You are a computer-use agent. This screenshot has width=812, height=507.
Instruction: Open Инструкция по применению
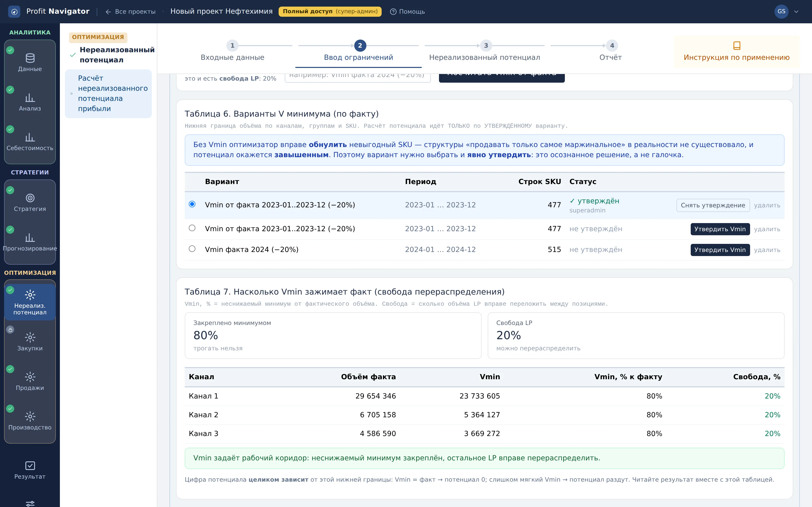[x=736, y=52]
